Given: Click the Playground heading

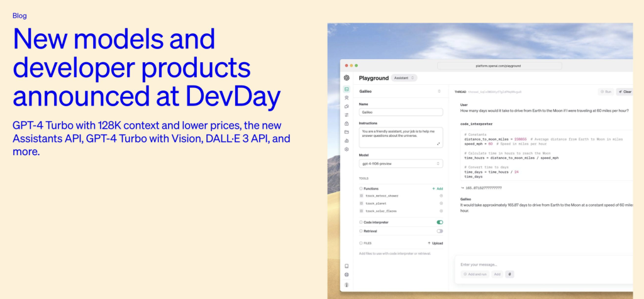Looking at the screenshot, I should coord(374,78).
